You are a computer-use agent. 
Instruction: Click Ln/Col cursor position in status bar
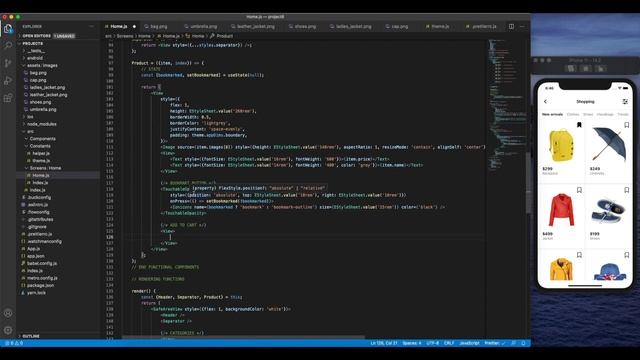[384, 343]
